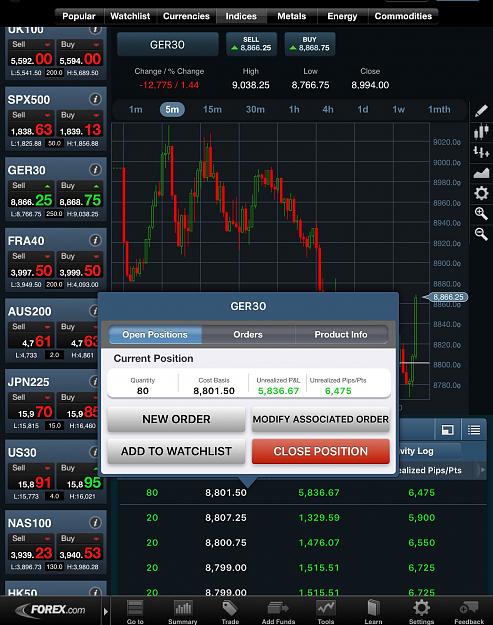
Task: Open Summary in bottom bar
Action: (183, 612)
